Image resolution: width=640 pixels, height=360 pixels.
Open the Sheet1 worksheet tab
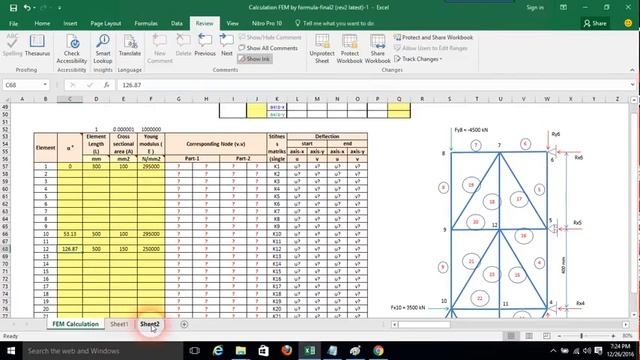click(119, 324)
